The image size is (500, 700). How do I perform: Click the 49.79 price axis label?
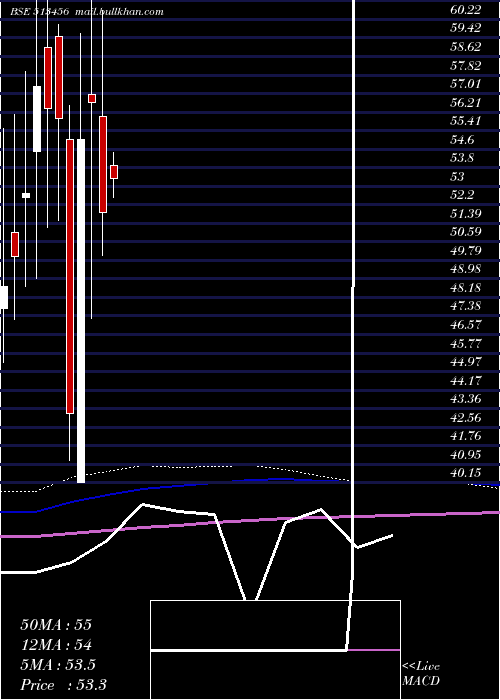tap(466, 251)
